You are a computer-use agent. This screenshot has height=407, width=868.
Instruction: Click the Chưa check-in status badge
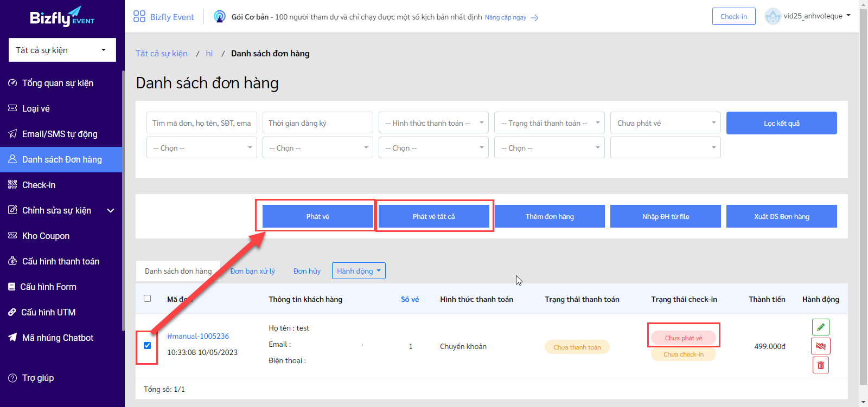(684, 354)
